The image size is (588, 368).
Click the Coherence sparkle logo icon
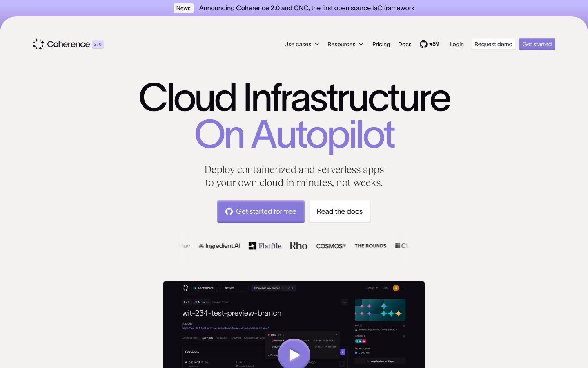38,44
